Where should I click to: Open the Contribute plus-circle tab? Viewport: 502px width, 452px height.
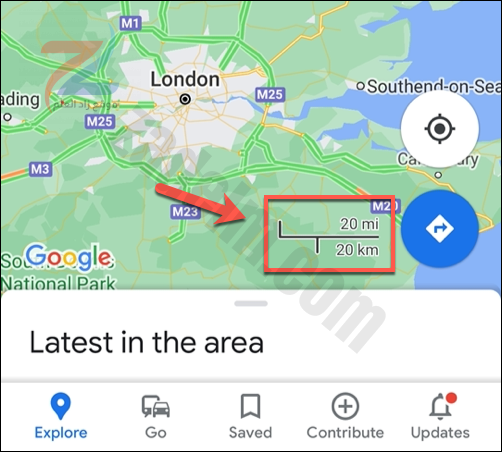[345, 406]
